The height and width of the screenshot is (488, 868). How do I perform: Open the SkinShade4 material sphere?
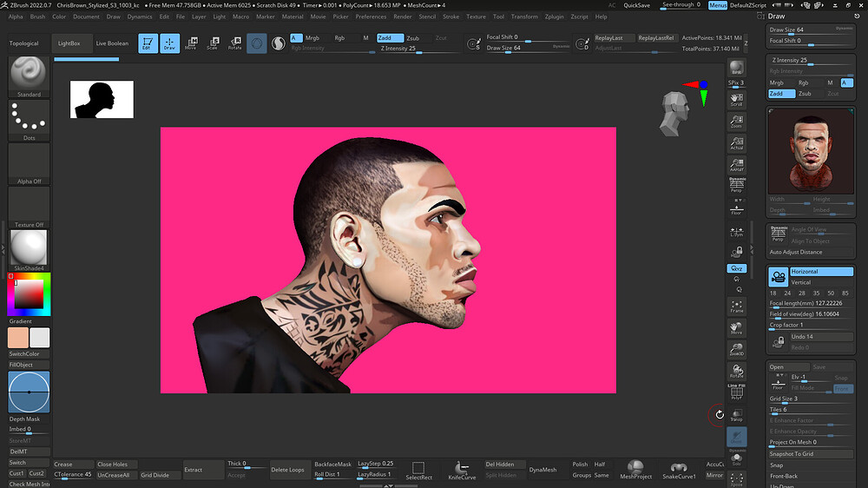coord(29,250)
